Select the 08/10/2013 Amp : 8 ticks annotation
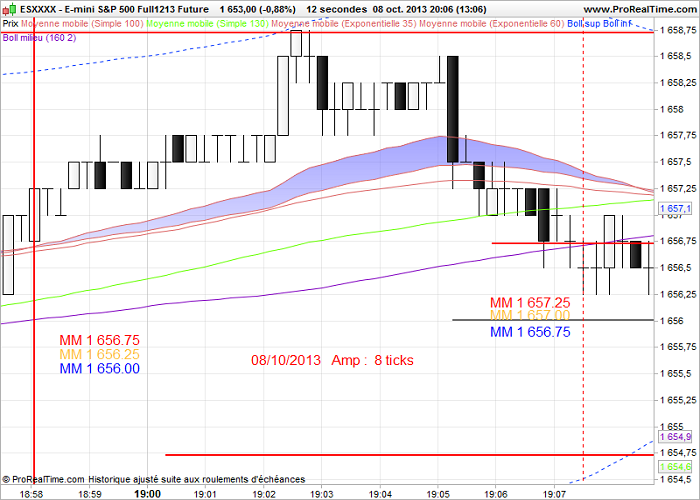700x500 pixels. tap(333, 360)
